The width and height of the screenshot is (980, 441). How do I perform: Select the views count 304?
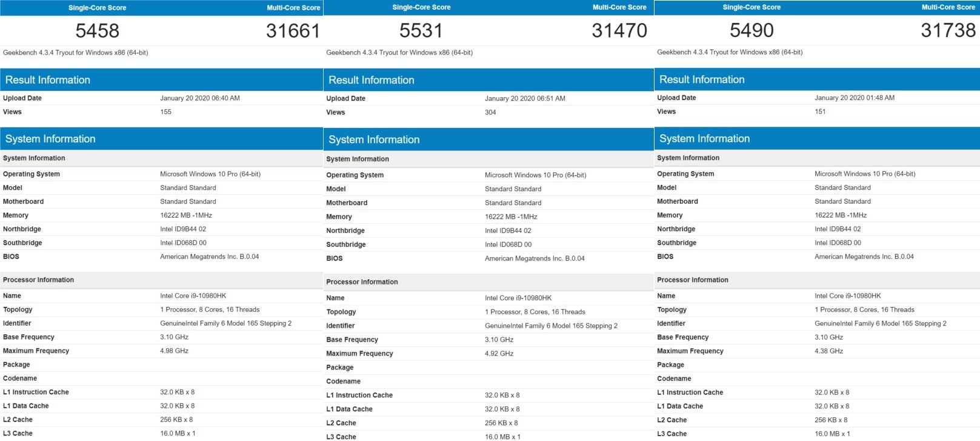pyautogui.click(x=490, y=112)
